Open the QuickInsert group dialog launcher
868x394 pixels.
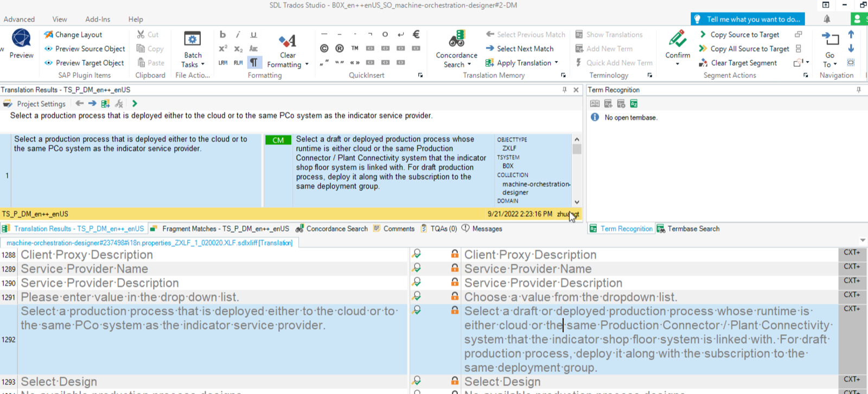[x=420, y=75]
